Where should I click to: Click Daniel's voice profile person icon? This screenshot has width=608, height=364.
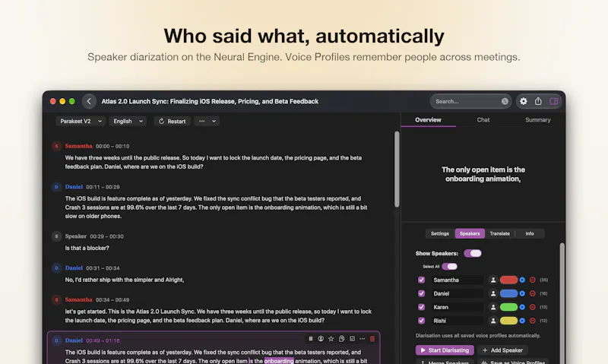(x=492, y=293)
